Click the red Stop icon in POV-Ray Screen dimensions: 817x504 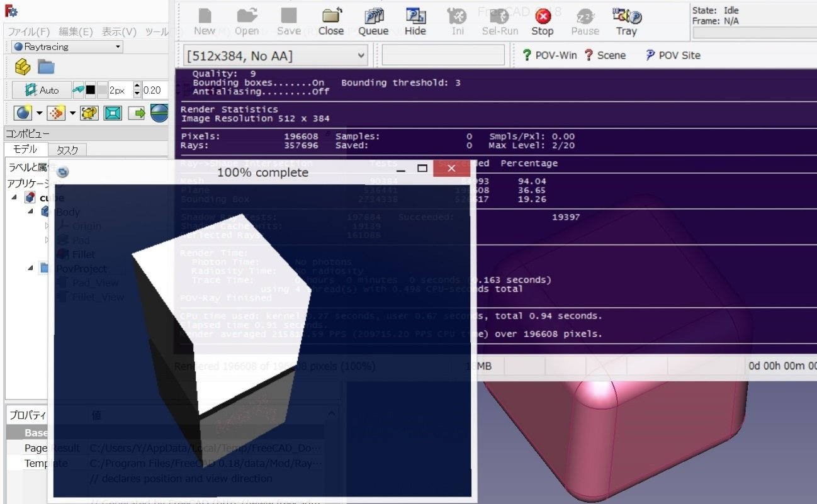coord(543,21)
